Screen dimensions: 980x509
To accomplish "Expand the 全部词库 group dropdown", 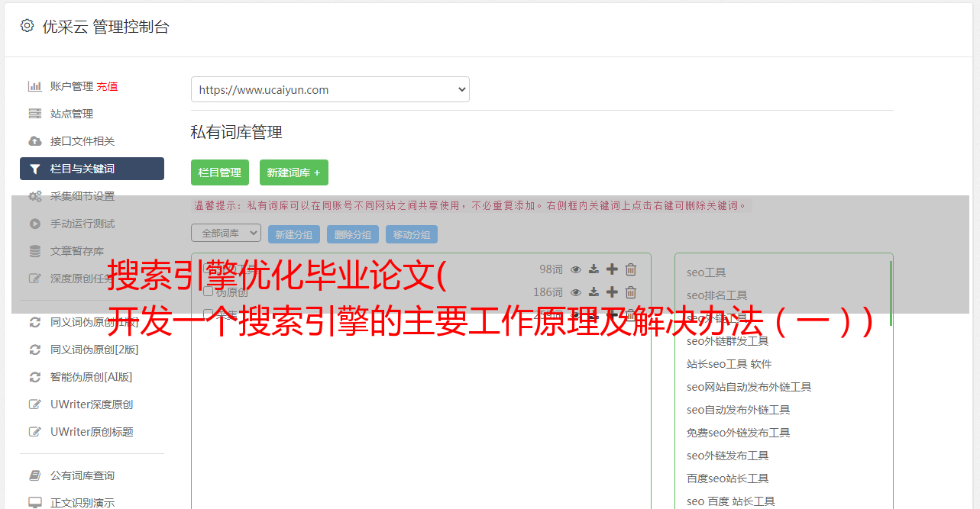I will pyautogui.click(x=226, y=234).
